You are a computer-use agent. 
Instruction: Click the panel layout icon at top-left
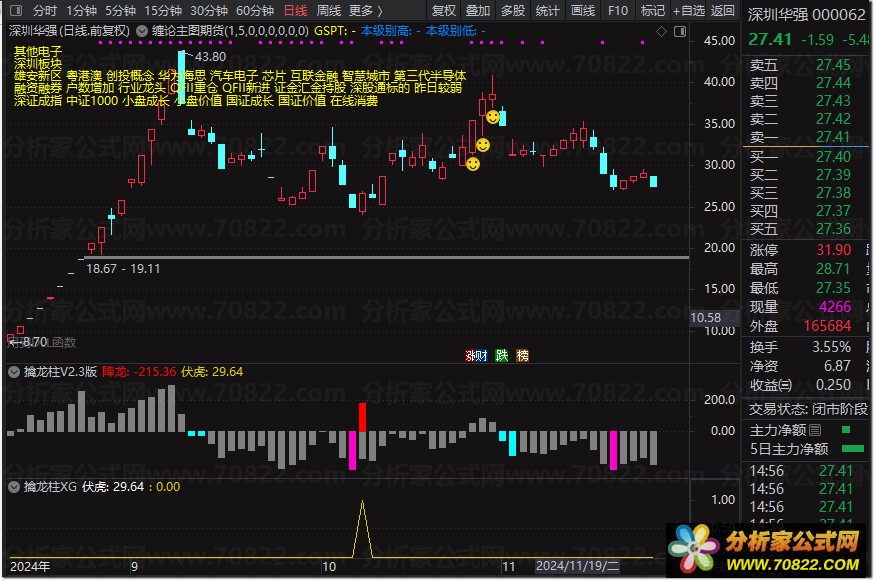pyautogui.click(x=16, y=11)
